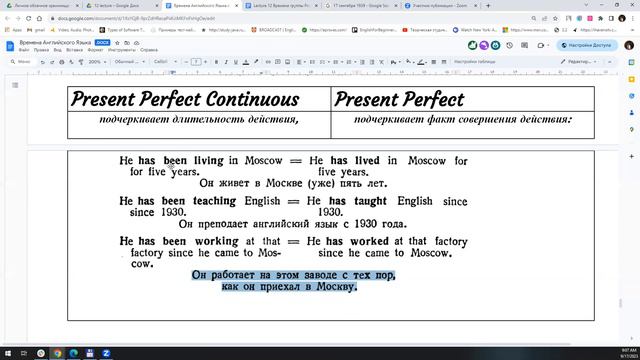Star the document Времена Английского Языка
Viewport: 640px width, 360px height.
tap(118, 43)
